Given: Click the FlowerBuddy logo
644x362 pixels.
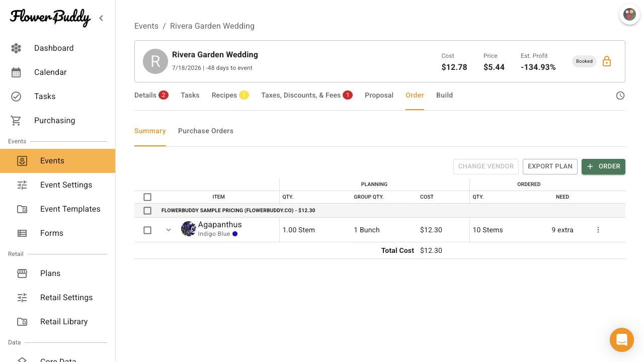Looking at the screenshot, I should coord(50,17).
